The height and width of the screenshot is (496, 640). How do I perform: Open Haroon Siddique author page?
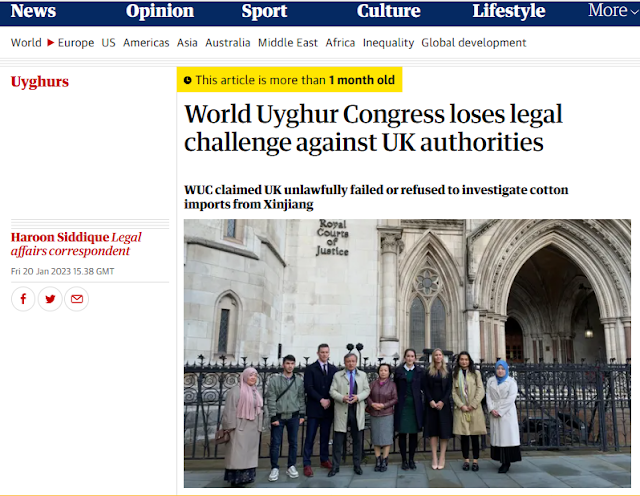click(60, 237)
